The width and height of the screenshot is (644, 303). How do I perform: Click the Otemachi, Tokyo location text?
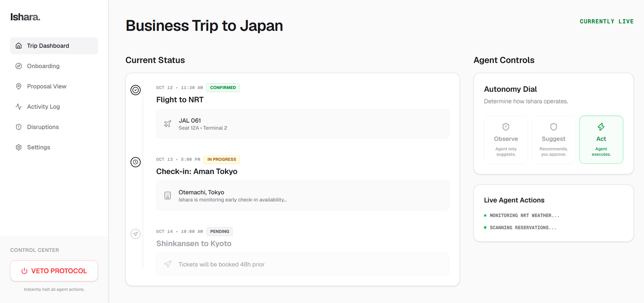[x=201, y=192]
